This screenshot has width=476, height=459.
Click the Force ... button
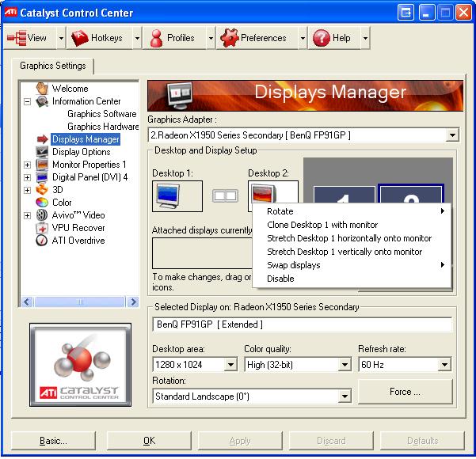point(405,392)
